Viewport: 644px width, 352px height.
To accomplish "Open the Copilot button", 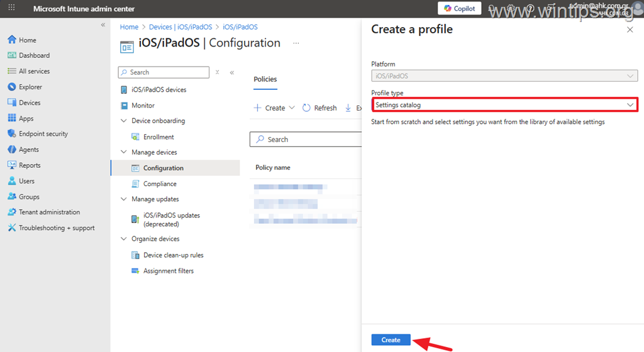I will click(x=460, y=8).
